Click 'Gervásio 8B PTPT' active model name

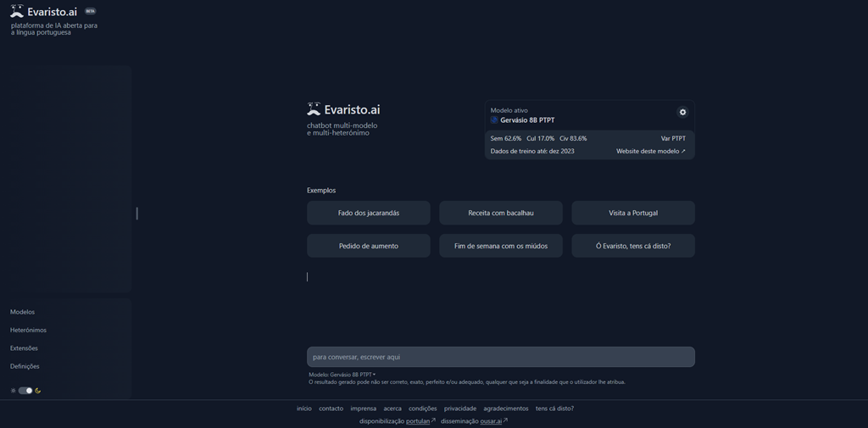527,120
